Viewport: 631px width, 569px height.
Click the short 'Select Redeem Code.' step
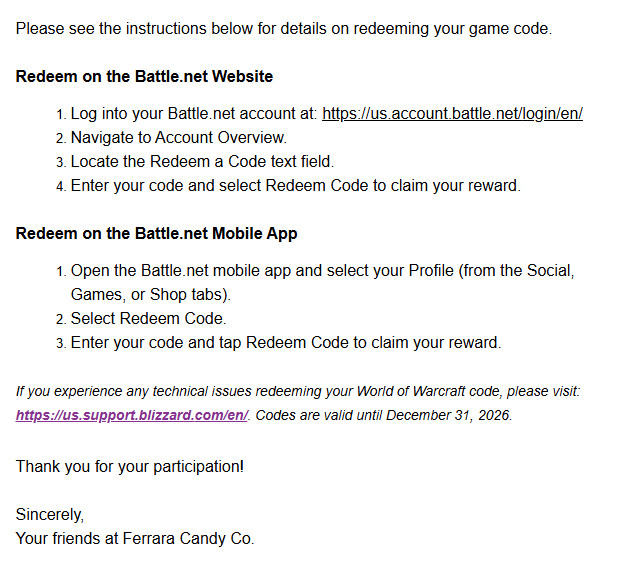[148, 319]
